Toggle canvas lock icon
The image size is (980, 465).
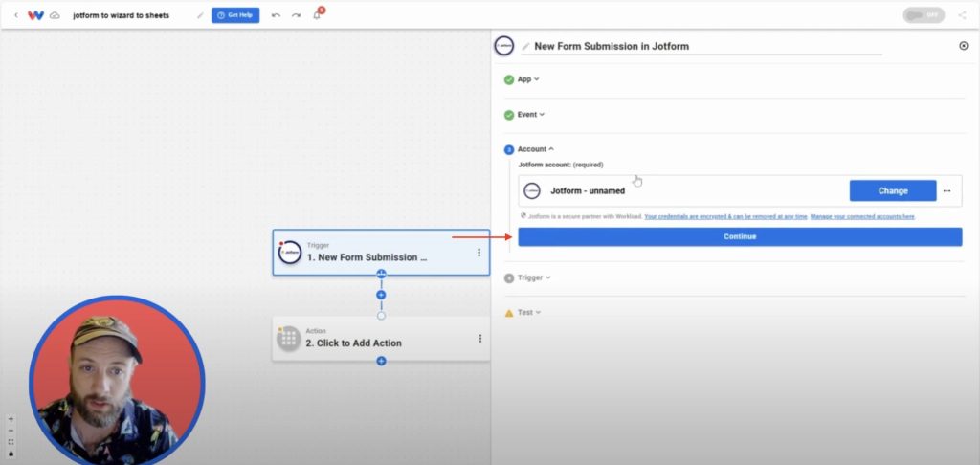pyautogui.click(x=11, y=454)
